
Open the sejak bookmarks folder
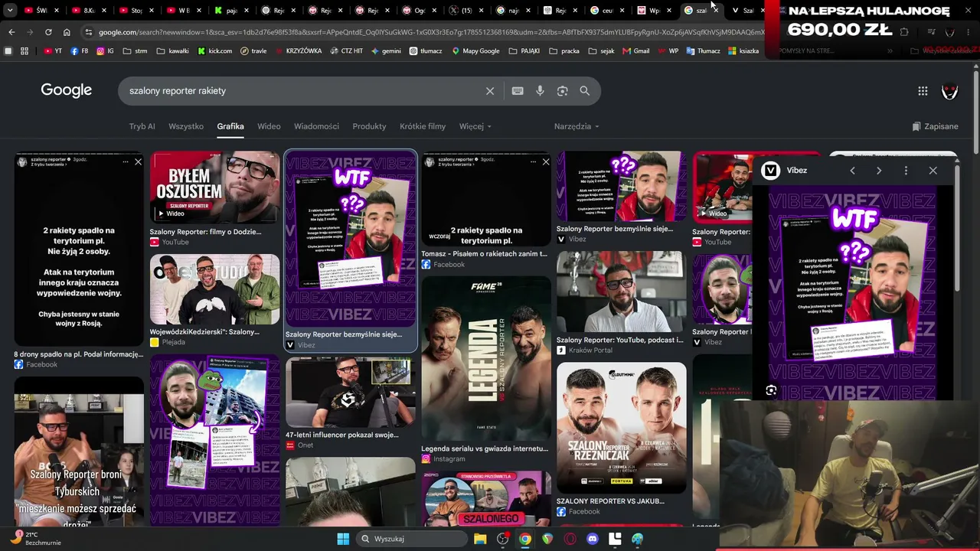tap(601, 51)
